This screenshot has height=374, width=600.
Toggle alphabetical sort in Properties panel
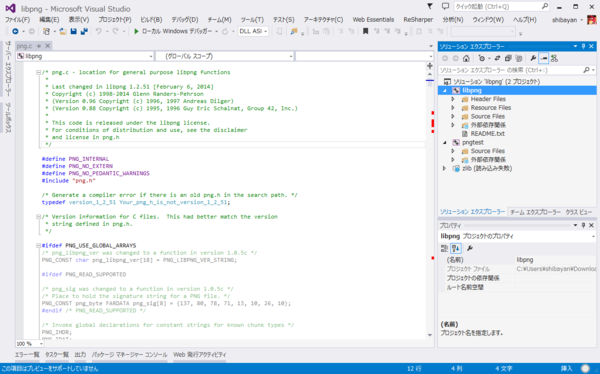point(455,248)
